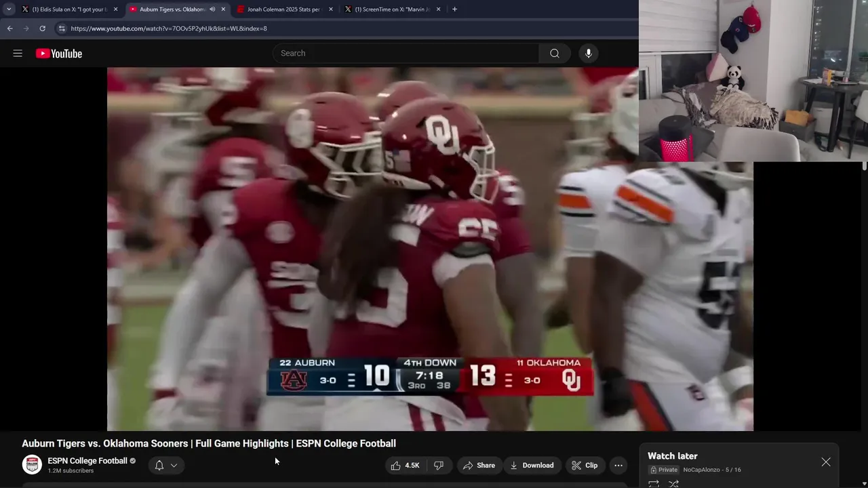Click the YouTube favicon on Auburn Tigers tab
The width and height of the screenshot is (868, 488).
click(133, 9)
